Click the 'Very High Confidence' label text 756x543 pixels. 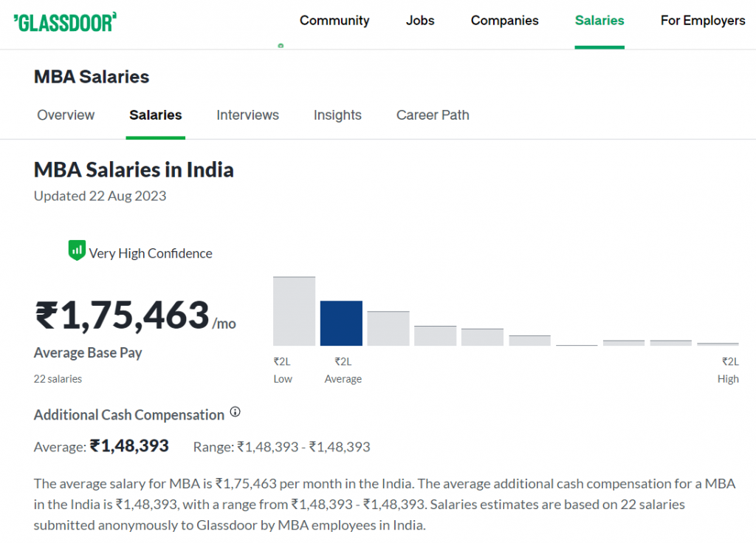pos(151,253)
